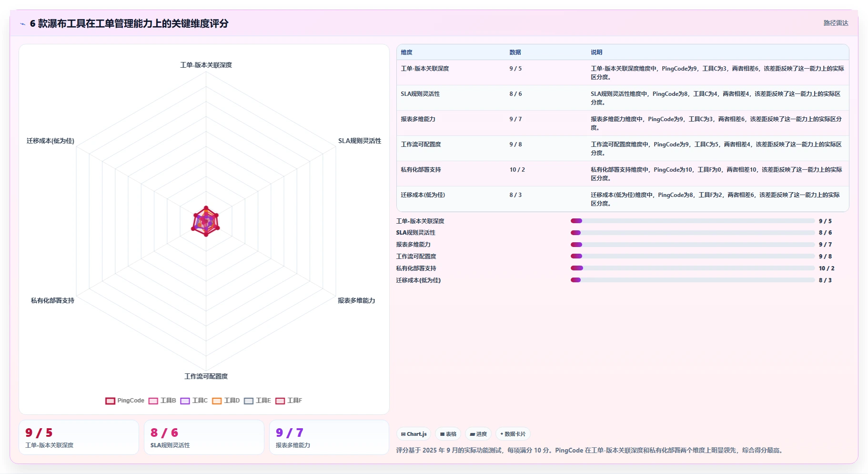Click the table value 10 / 2

tap(517, 170)
